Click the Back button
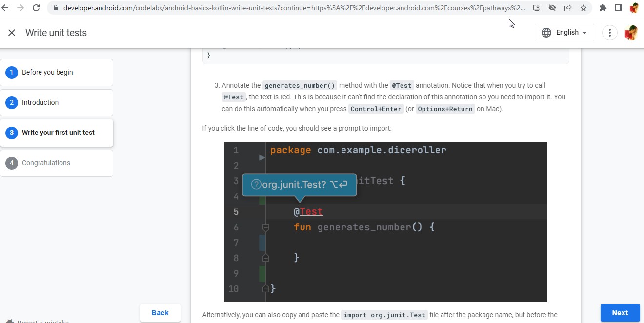This screenshot has width=644, height=323. tap(160, 312)
